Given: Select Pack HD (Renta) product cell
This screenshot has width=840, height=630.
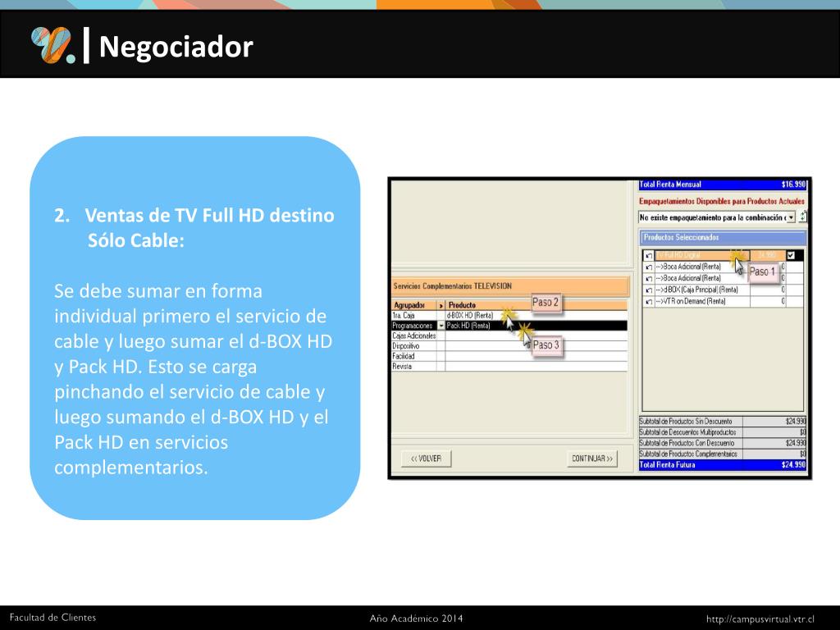Looking at the screenshot, I should 536,326.
